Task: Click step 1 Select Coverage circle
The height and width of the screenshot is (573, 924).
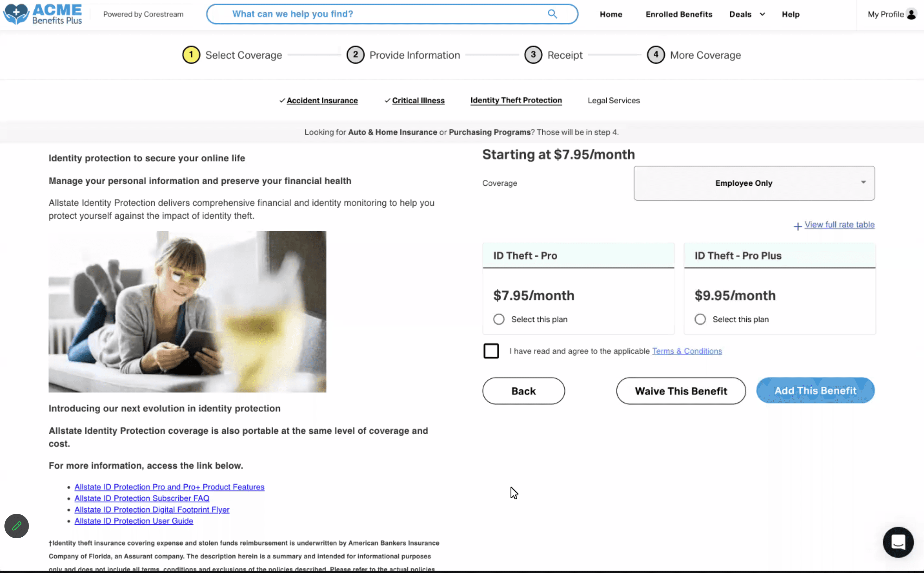Action: pos(191,55)
